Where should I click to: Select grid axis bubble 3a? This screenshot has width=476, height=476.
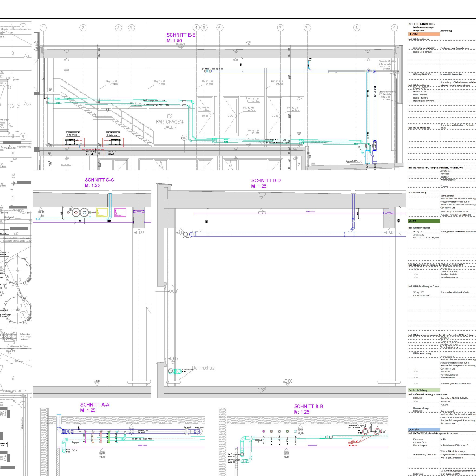(x=132, y=28)
